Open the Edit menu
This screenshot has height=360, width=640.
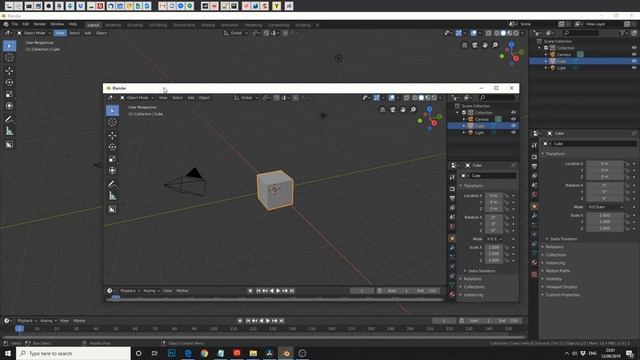(26, 24)
